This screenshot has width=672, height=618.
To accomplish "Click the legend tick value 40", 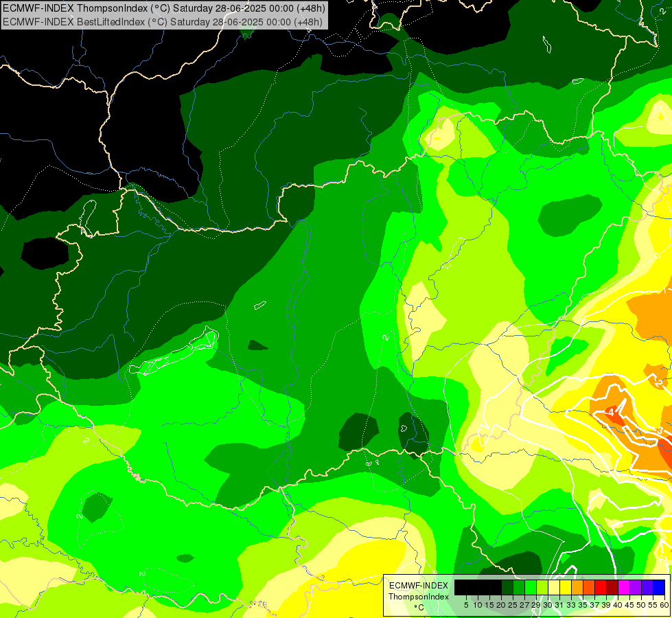I will point(618,605).
